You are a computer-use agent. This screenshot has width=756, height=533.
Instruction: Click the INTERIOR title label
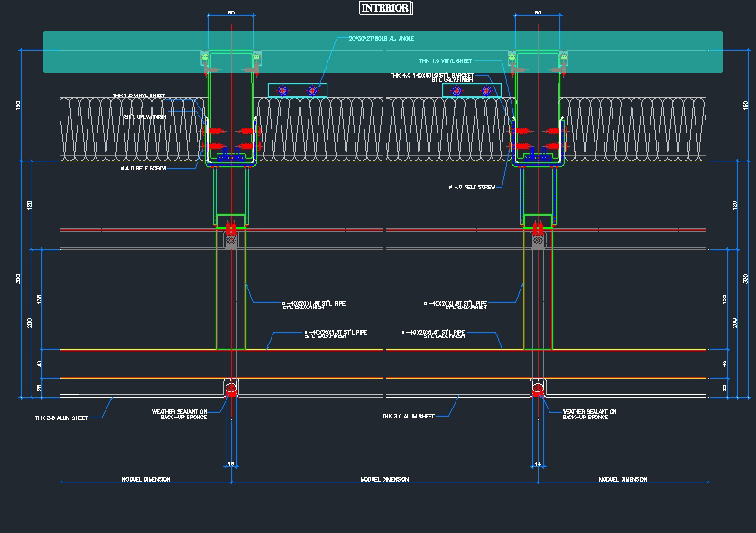click(x=385, y=8)
